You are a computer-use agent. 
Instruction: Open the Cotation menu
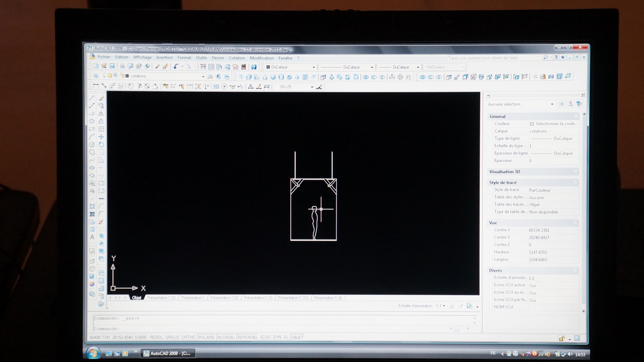pos(237,58)
